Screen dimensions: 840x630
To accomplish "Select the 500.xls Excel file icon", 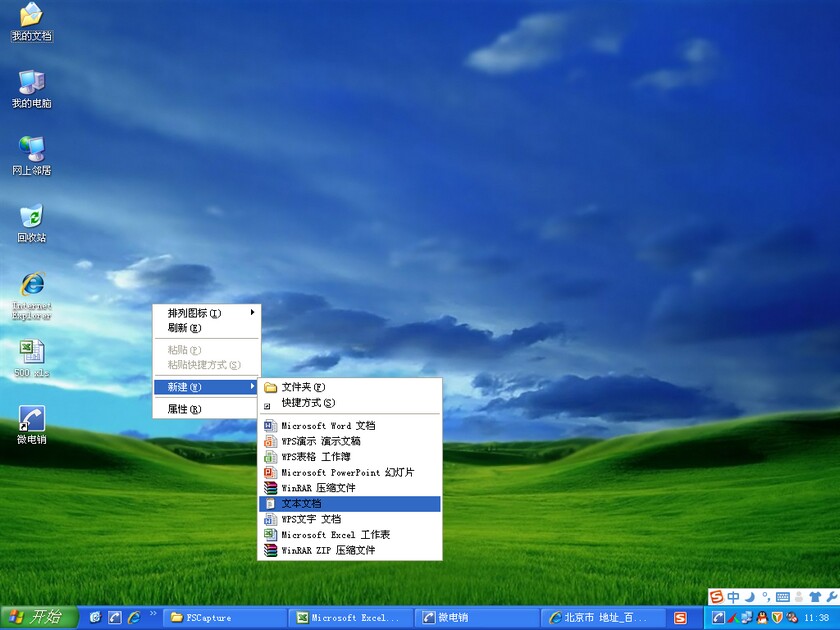I will (x=32, y=358).
